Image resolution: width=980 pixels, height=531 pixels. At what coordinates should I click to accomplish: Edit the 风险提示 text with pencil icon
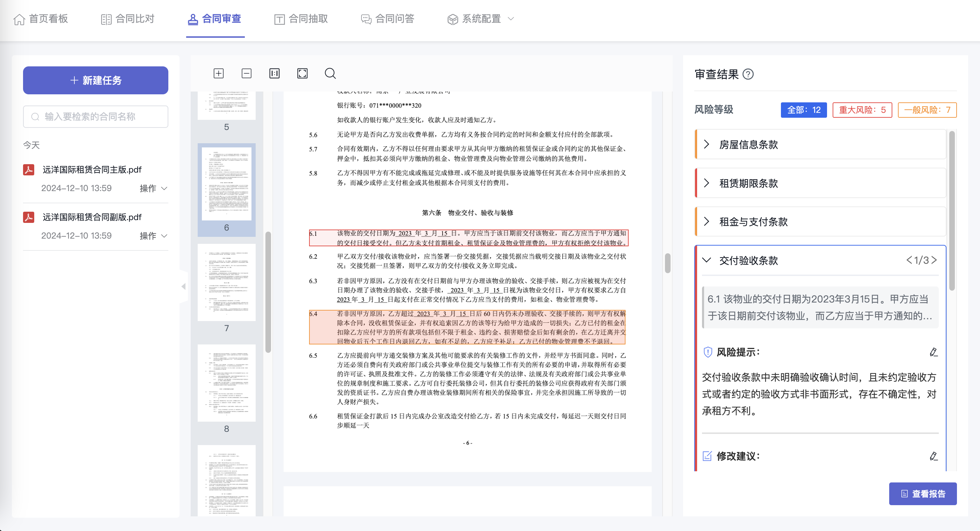click(x=933, y=352)
